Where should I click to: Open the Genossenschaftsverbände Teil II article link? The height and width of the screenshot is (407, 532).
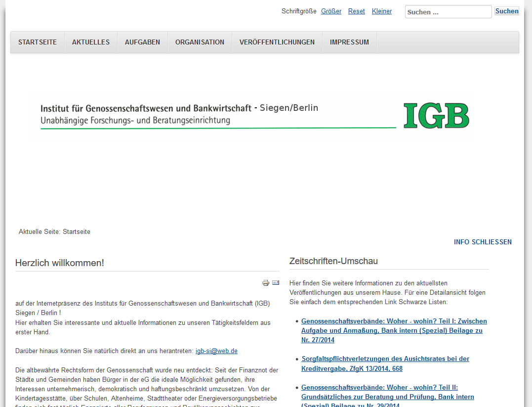(387, 396)
